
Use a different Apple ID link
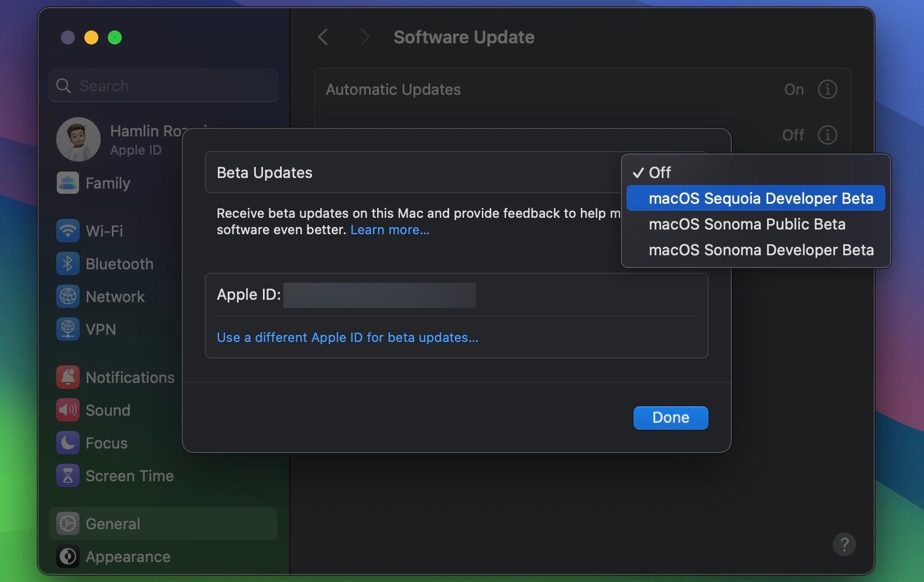point(347,337)
